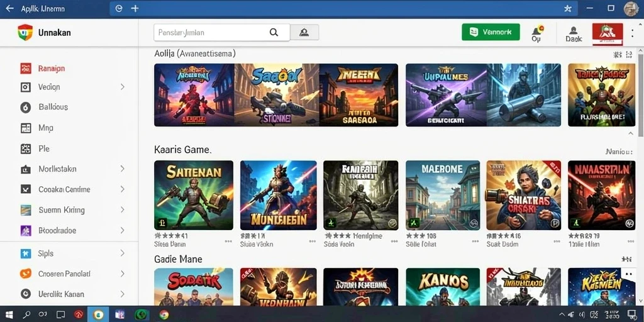Image resolution: width=644 pixels, height=322 pixels.
Task: Click the Dack profile icon
Action: pos(574,30)
